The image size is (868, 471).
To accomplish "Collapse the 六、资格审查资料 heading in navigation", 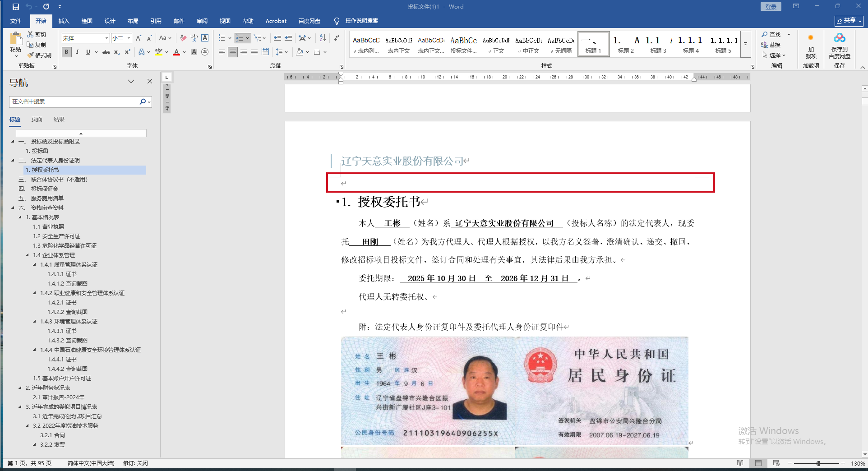I will click(x=13, y=208).
